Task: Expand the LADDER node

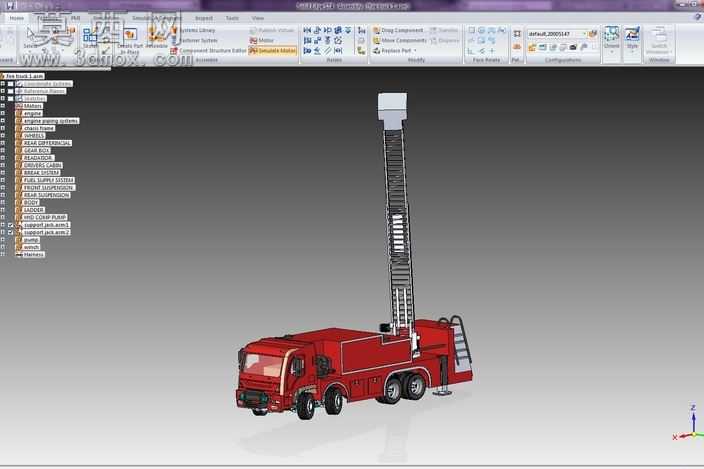Action: 3,210
